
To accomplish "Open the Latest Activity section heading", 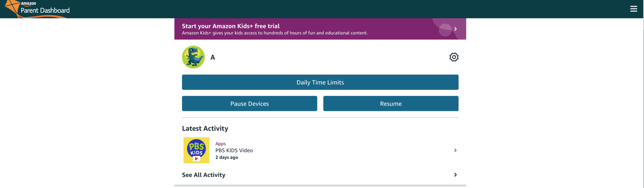I will [x=205, y=128].
